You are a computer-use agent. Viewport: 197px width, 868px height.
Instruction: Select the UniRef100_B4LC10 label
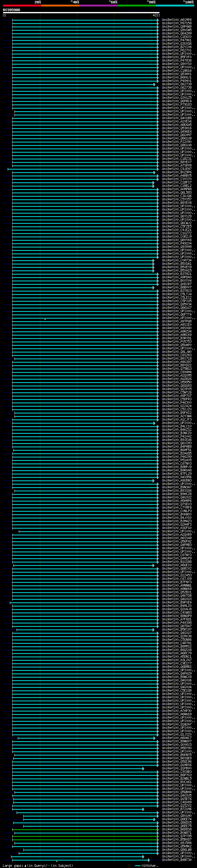(x=177, y=426)
